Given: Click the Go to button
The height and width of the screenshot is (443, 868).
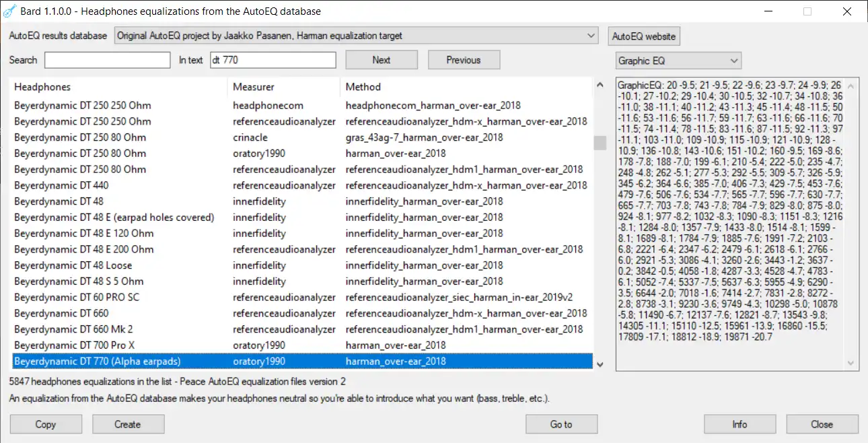Looking at the screenshot, I should click(x=561, y=424).
